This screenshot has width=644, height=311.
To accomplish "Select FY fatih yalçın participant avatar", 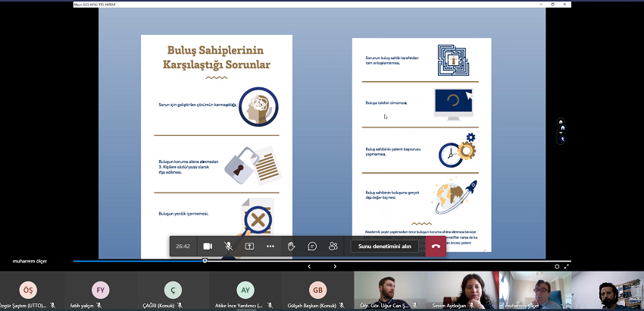I will pyautogui.click(x=100, y=290).
